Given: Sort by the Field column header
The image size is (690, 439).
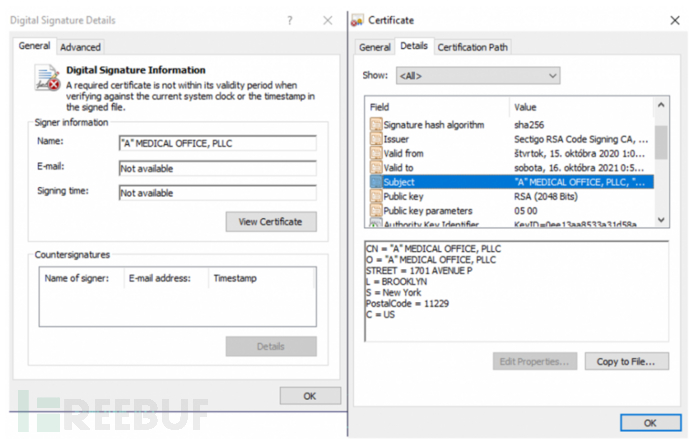Looking at the screenshot, I should (437, 106).
